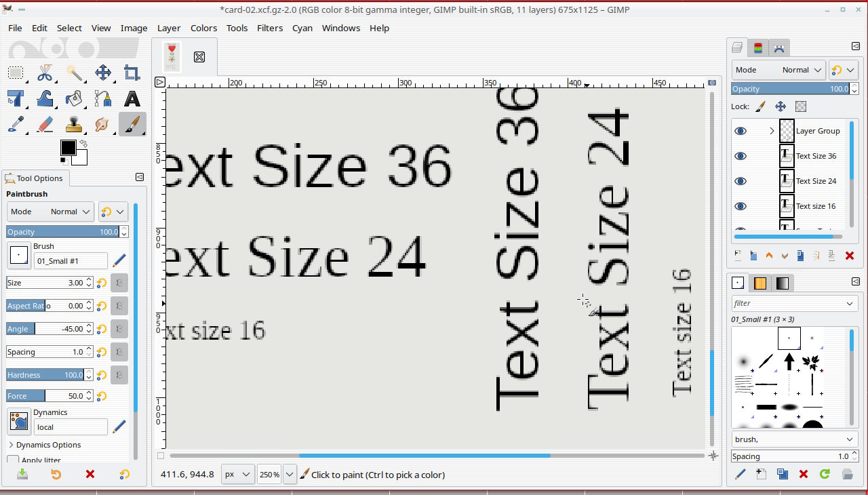The height and width of the screenshot is (495, 868).
Task: Edit the selected brush from Tool Options
Action: (x=119, y=260)
